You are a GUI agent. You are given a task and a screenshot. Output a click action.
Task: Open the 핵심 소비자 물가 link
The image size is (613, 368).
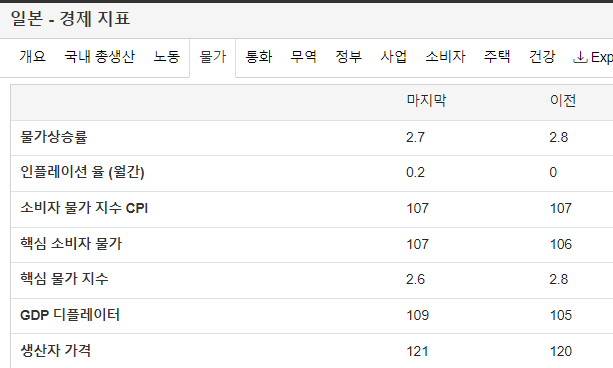[x=71, y=244]
